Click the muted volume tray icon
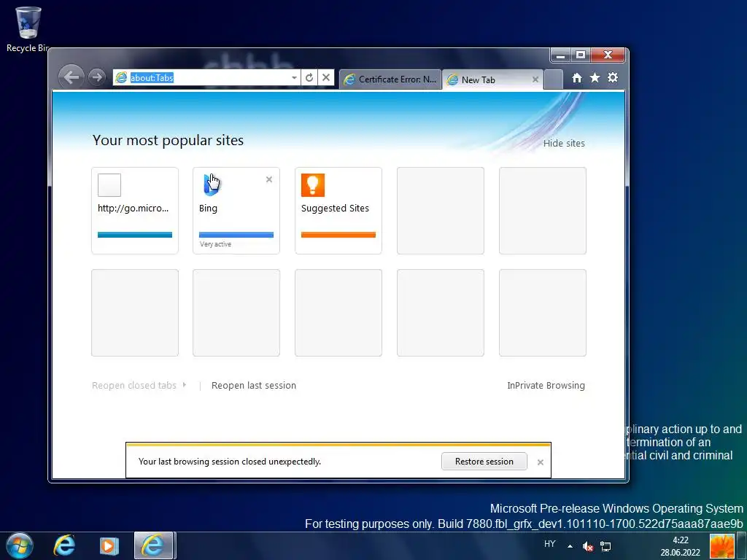Image resolution: width=747 pixels, height=560 pixels. point(588,546)
